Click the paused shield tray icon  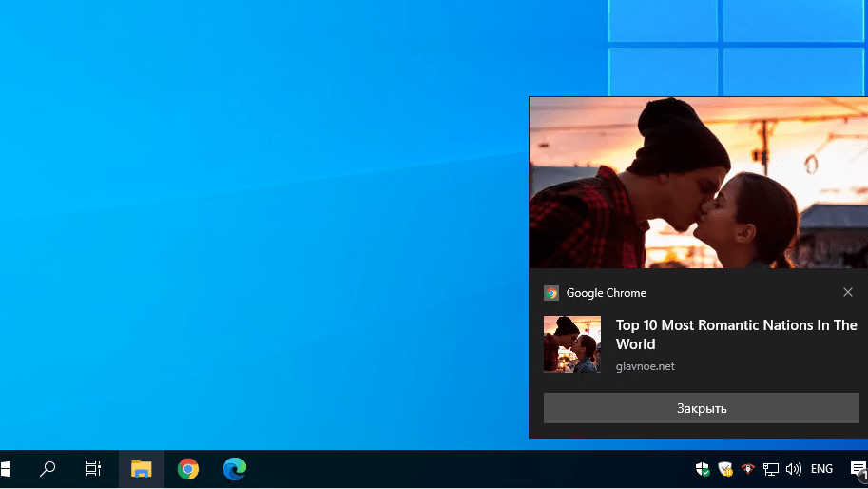click(x=725, y=469)
